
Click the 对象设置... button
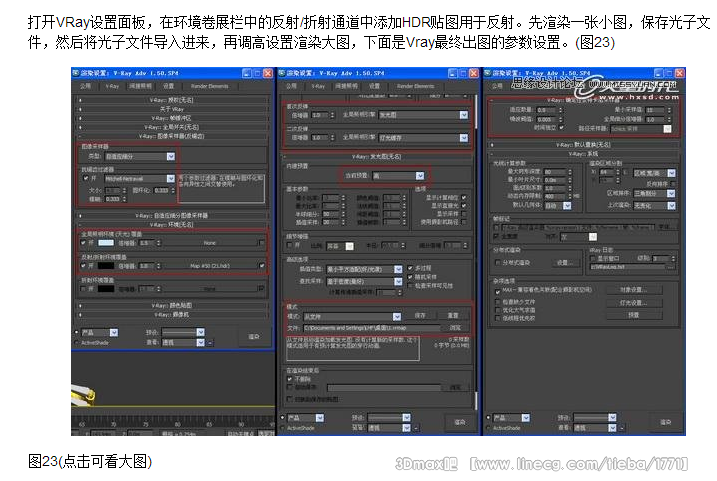pyautogui.click(x=633, y=290)
